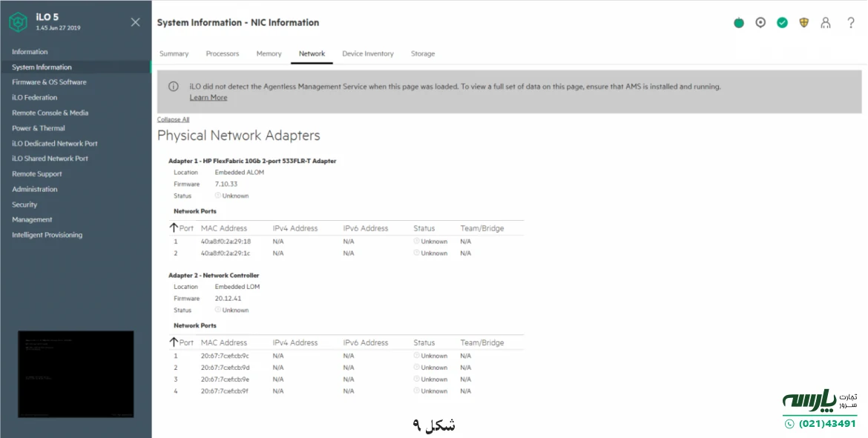The height and width of the screenshot is (438, 868).
Task: Open the green checkmark status indicator
Action: coord(782,22)
